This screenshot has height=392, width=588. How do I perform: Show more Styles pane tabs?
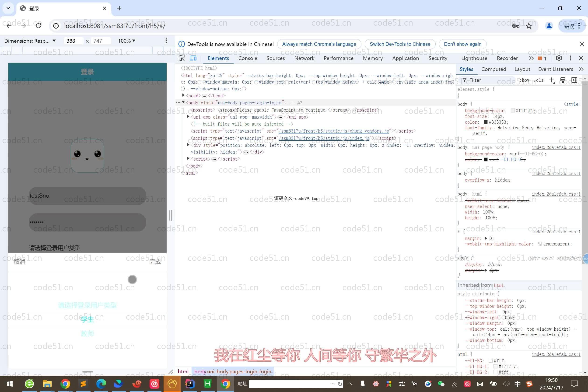pyautogui.click(x=581, y=69)
